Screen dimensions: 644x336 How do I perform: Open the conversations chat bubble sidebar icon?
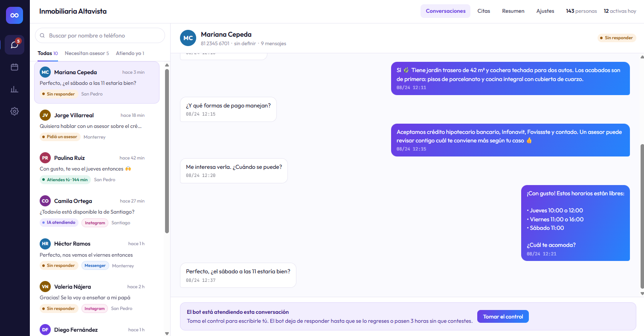click(x=15, y=45)
